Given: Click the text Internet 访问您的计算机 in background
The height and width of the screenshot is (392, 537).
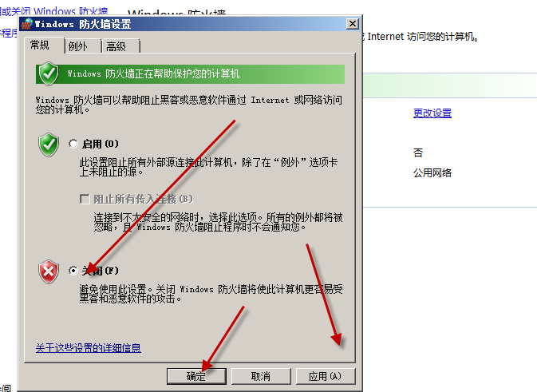Looking at the screenshot, I should pyautogui.click(x=423, y=36).
